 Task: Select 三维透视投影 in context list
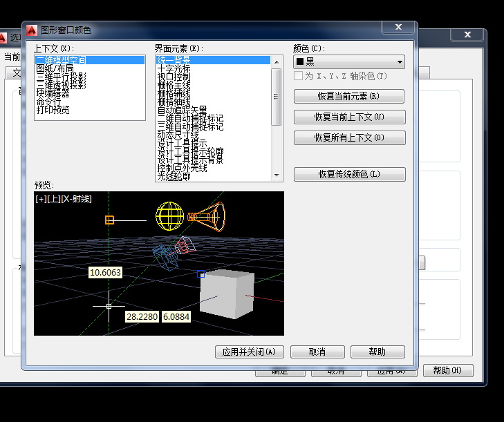90,85
